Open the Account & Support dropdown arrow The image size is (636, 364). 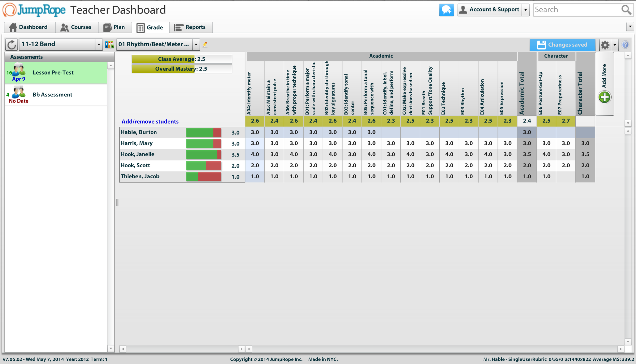[x=525, y=10]
